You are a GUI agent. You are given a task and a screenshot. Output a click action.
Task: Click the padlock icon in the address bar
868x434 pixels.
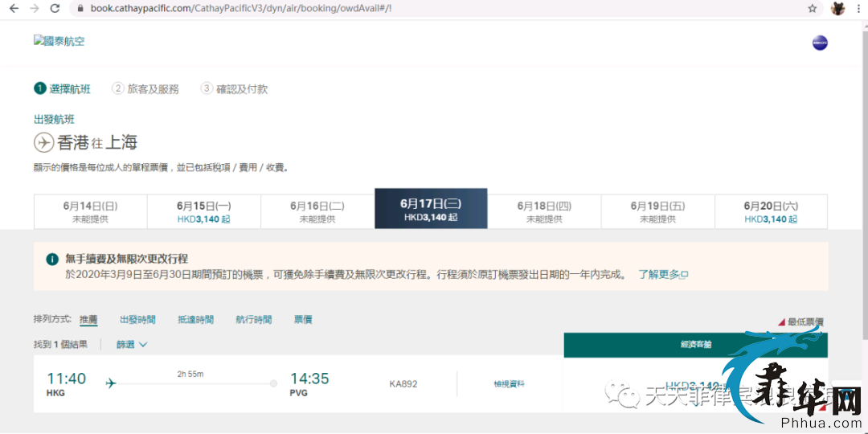click(x=80, y=9)
